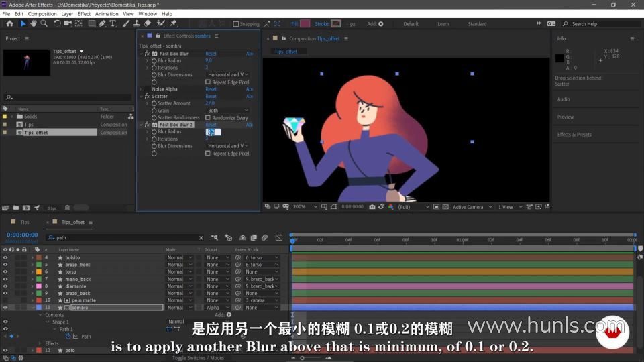Check Repeat Edge Pixel under Fast Box Blur 2
644x362 pixels.
(208, 154)
